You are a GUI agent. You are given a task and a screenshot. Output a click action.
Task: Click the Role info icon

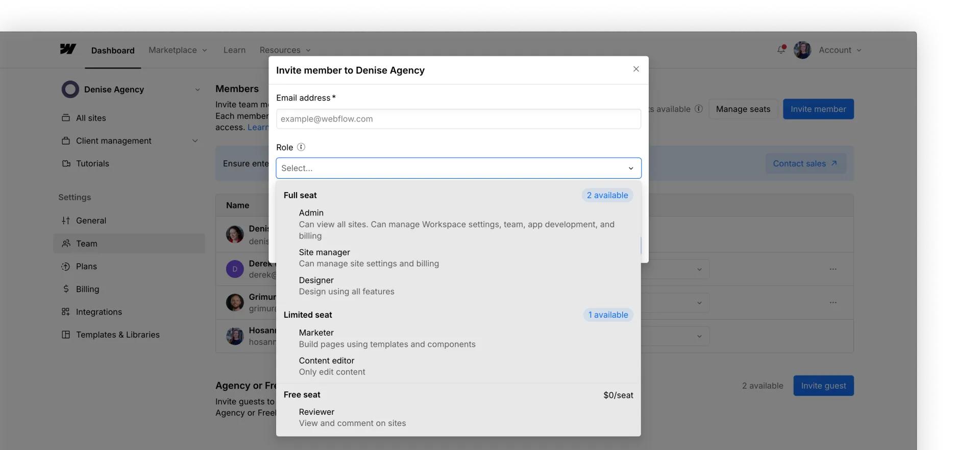(x=301, y=147)
